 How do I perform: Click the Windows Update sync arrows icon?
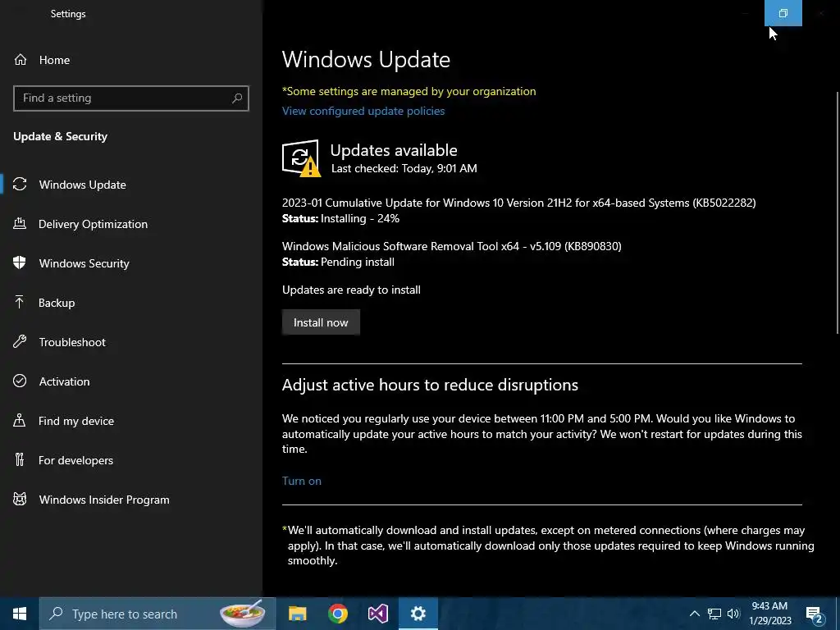20,185
